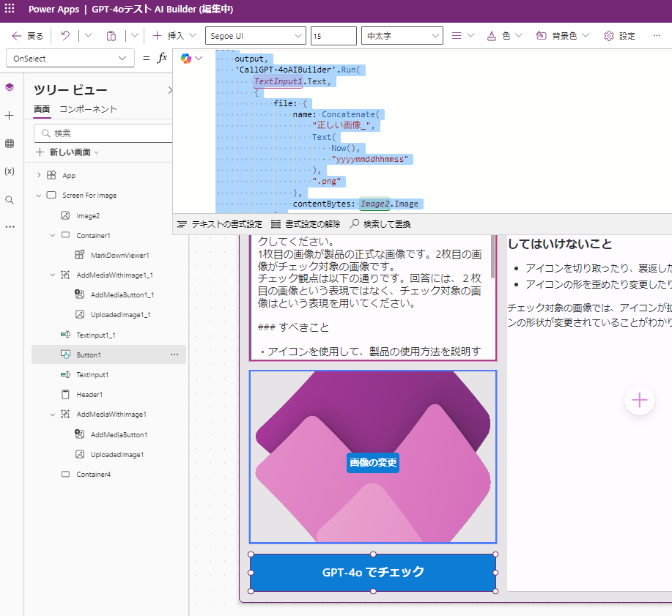This screenshot has width=672, height=616.
Task: Click the GPT-4o でチェック button
Action: 373,572
